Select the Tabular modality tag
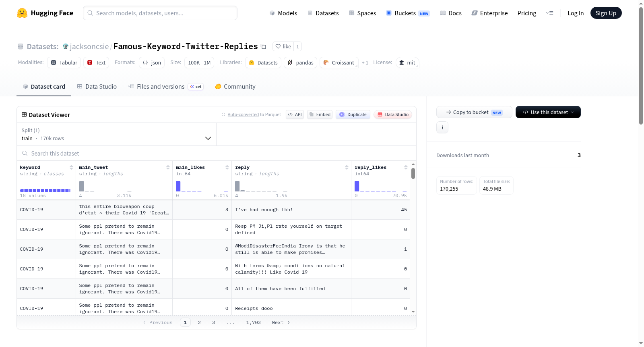Viewport: 644px width, 347px height. tap(64, 62)
